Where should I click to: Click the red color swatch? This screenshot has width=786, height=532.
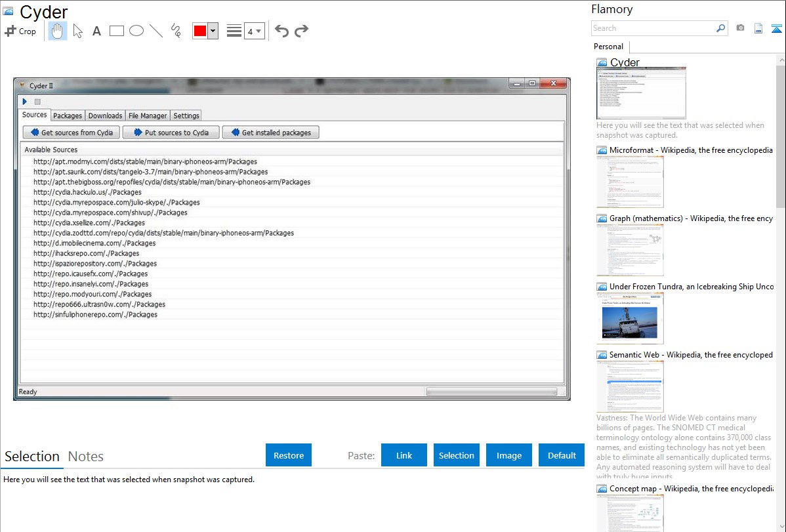[200, 31]
